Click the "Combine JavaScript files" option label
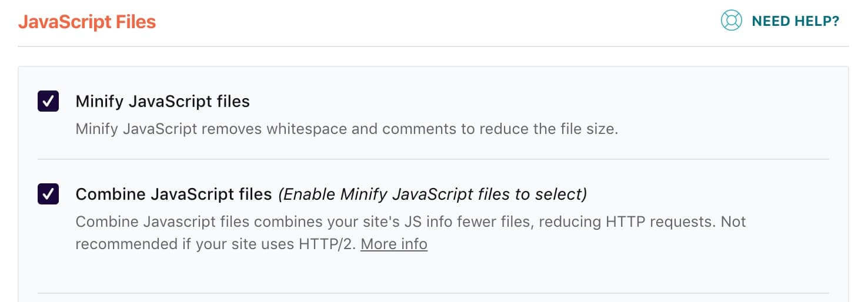Viewport: 868px width, 302px height. click(173, 193)
